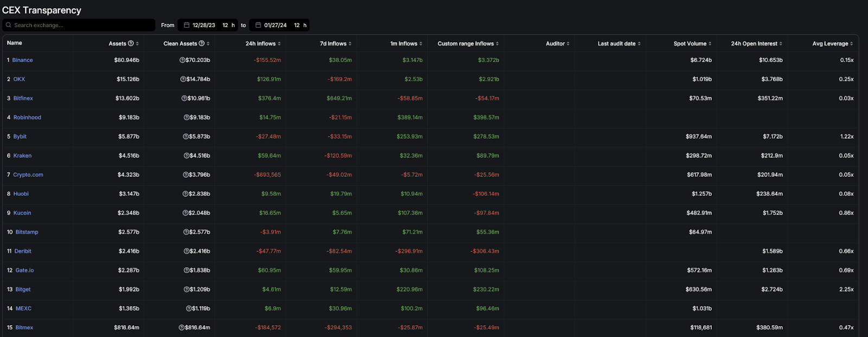Screen dimensions: 868x337
Task: Click the CEX Transparency page title
Action: point(42,10)
